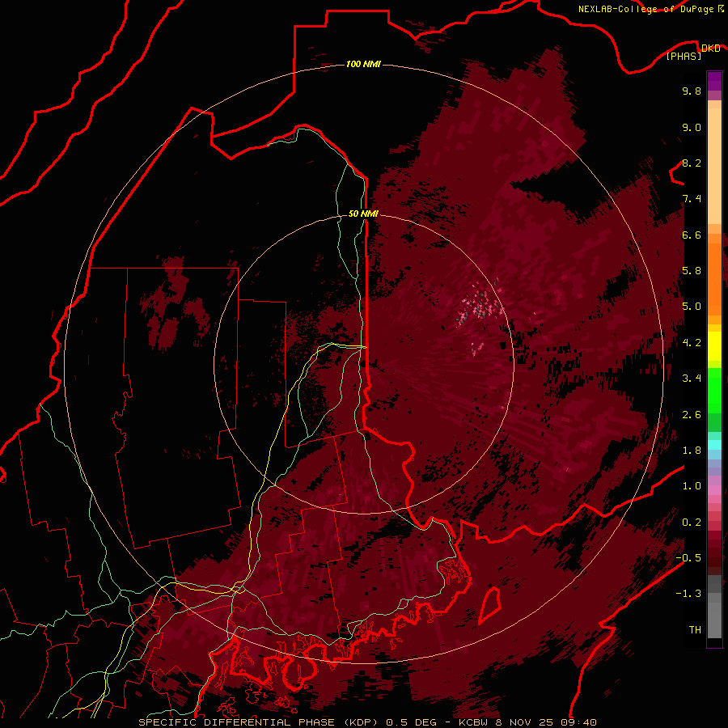Click the -1.3 legend value
This screenshot has width=728, height=728.
click(688, 594)
